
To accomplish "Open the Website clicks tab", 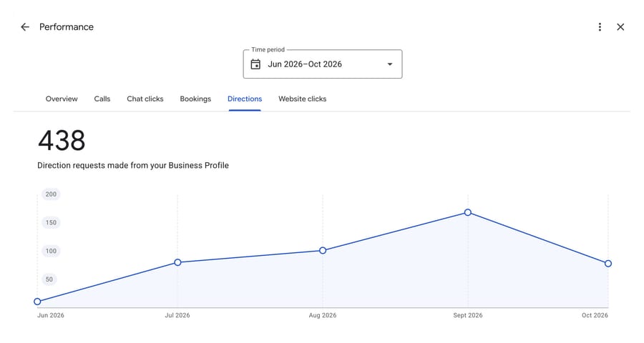I will (x=302, y=99).
